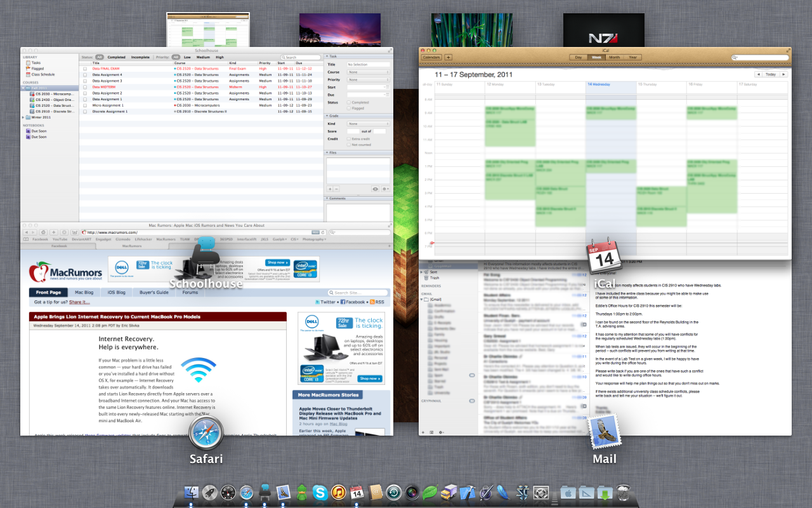Open the gear action menu under Files
This screenshot has height=508, width=812.
point(385,189)
